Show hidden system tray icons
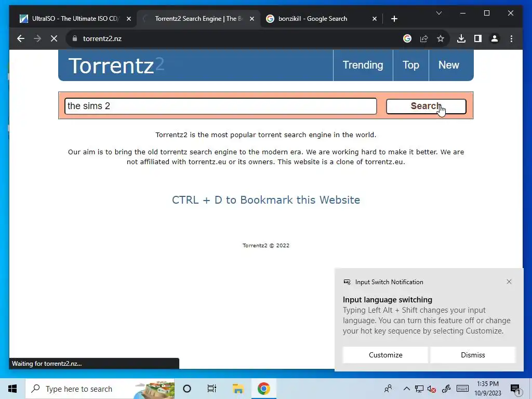Image resolution: width=532 pixels, height=399 pixels. click(406, 389)
